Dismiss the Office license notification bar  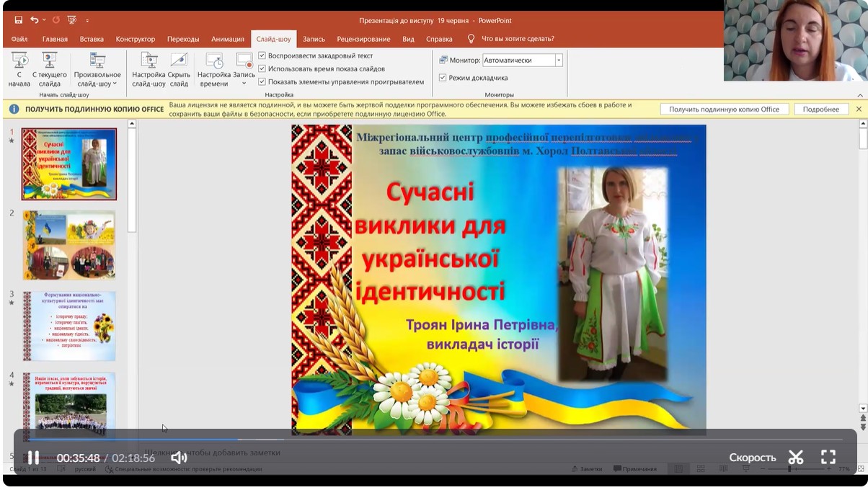point(859,109)
